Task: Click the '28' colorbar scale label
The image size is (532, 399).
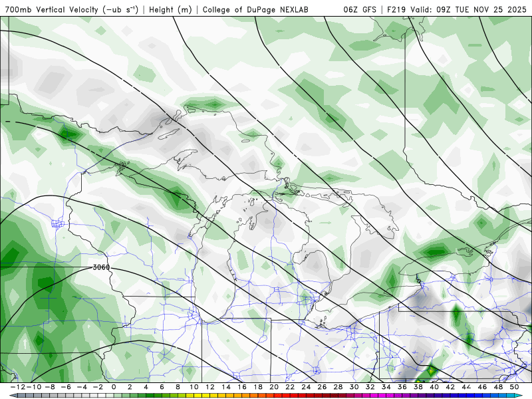Action: pos(338,387)
